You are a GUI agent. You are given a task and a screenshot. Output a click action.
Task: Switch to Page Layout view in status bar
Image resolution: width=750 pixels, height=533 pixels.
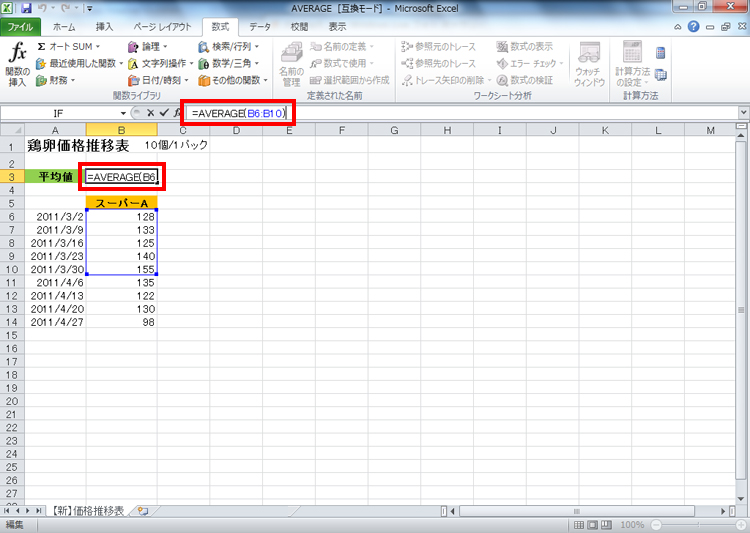(593, 525)
